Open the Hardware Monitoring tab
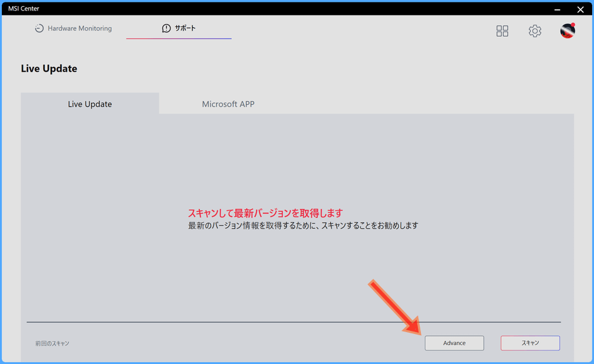Screen dimensions: 594x364 [x=74, y=28]
